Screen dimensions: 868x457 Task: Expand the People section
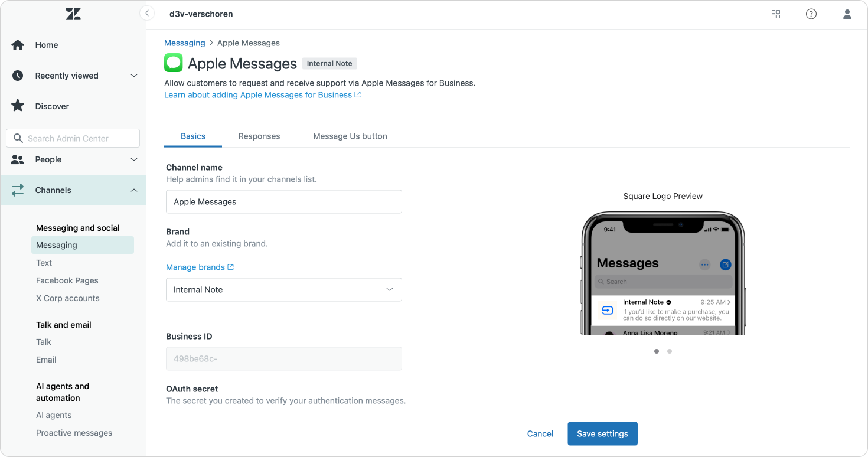pos(134,159)
